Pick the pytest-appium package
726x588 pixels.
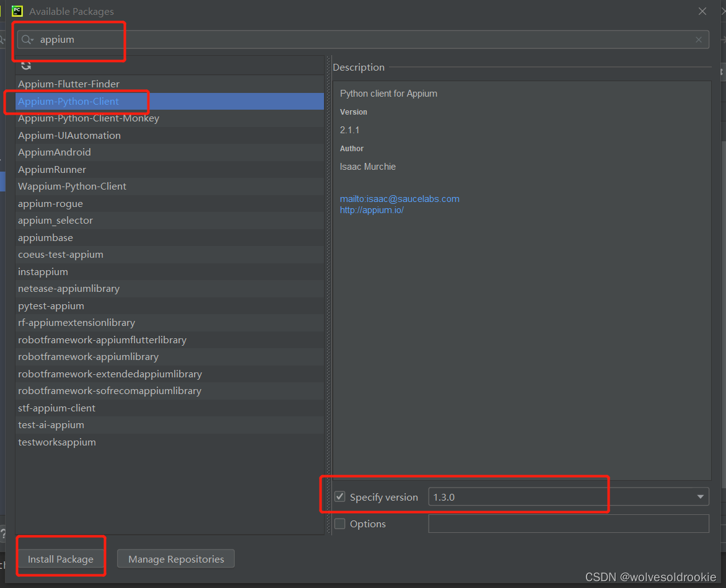[170, 306]
